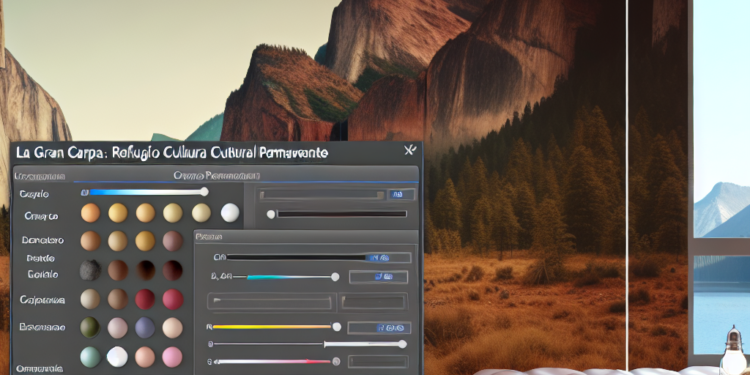Viewport: 750px width, 375px height.
Task: Click the centered header tab above the blue line
Action: (x=216, y=176)
